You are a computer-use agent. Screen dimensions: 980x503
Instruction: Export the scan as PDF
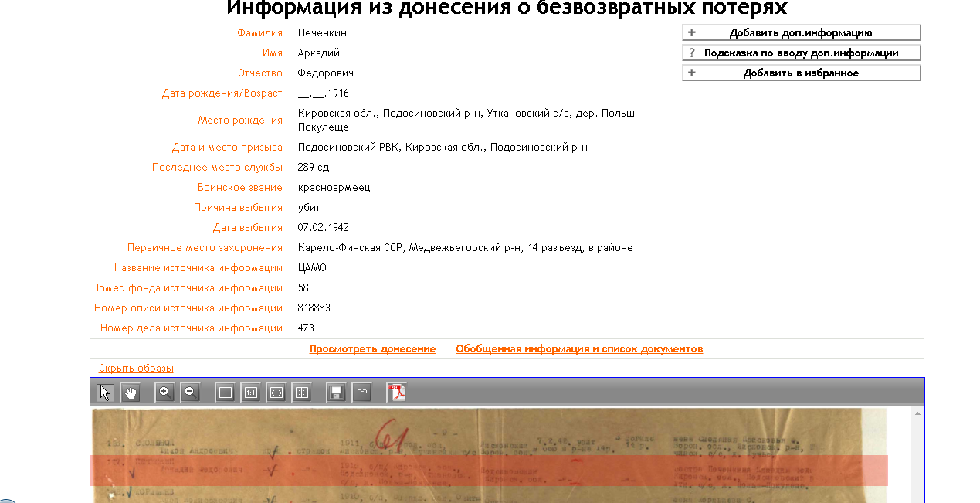[x=397, y=393]
